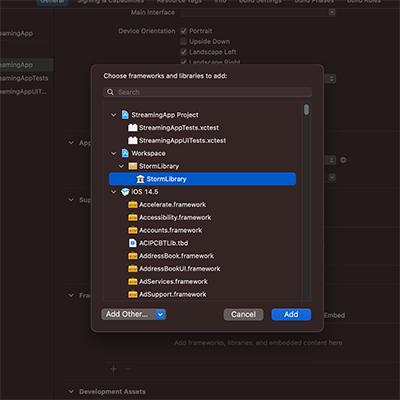Click the plus icon under frameworks list
The image size is (400, 400).
[113, 369]
